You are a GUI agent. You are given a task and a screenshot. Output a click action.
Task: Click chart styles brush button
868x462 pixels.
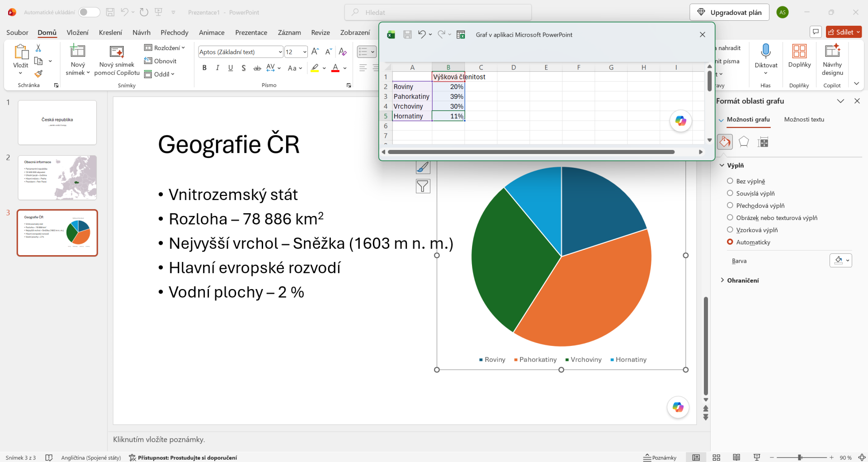coord(423,167)
